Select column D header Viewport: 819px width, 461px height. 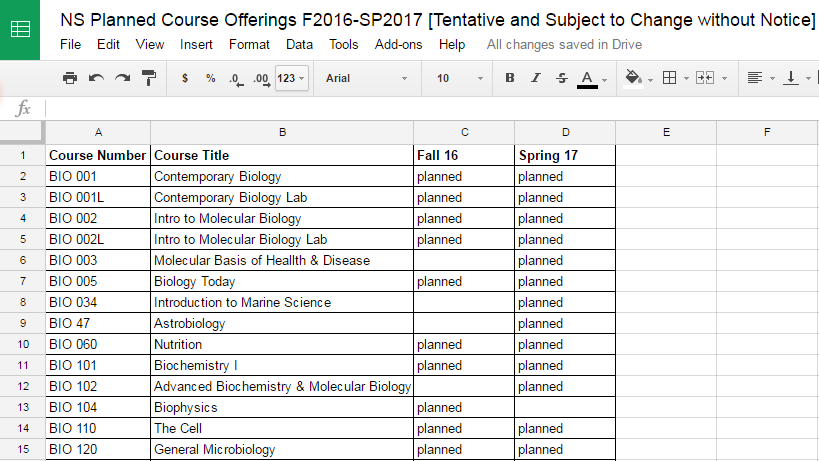click(566, 133)
